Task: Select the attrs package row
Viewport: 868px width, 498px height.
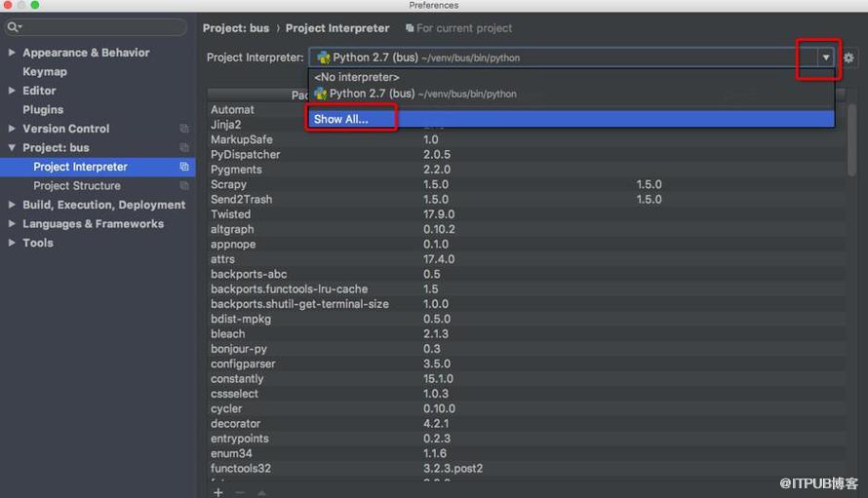Action: (526, 259)
